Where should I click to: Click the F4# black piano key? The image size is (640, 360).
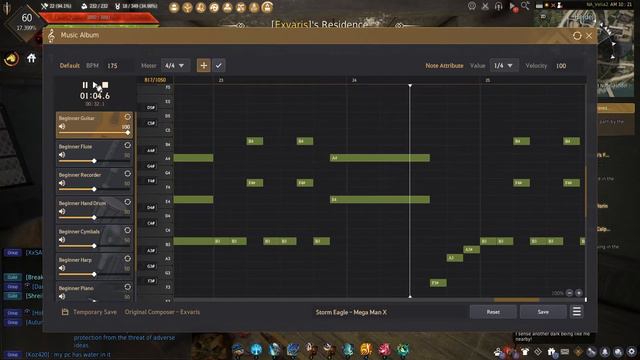click(x=151, y=181)
